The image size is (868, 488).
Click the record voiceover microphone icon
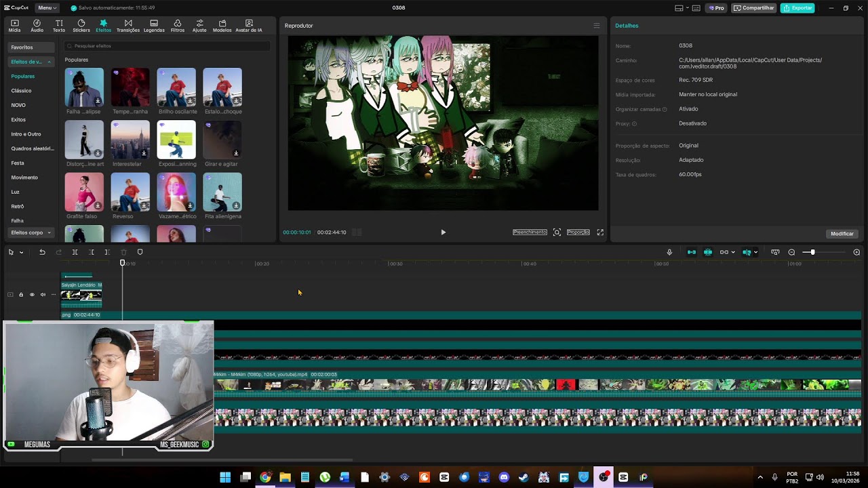pyautogui.click(x=669, y=252)
